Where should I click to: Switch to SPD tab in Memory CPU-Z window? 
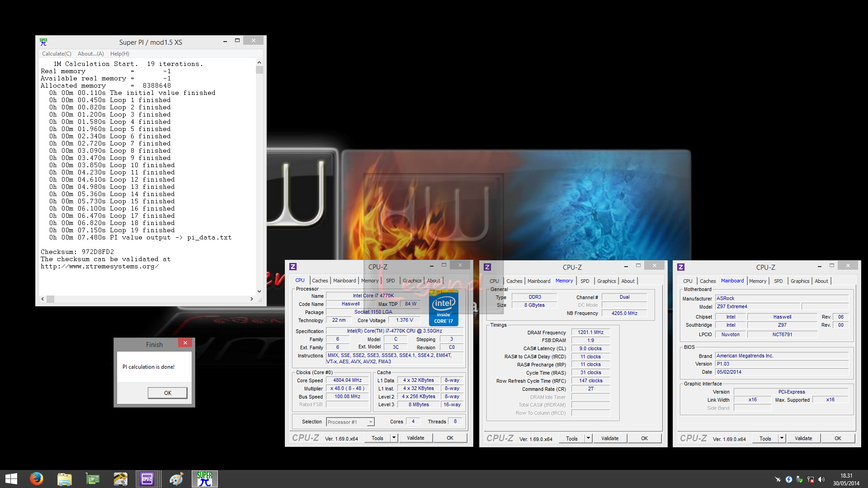585,281
